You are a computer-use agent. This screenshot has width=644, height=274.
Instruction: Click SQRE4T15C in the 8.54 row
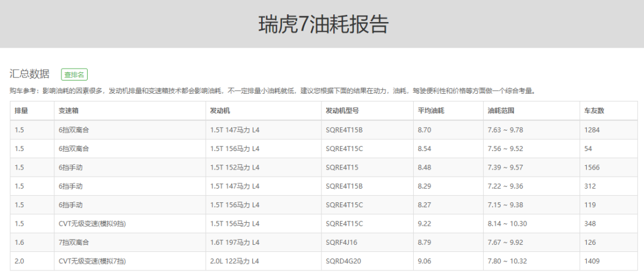click(344, 149)
